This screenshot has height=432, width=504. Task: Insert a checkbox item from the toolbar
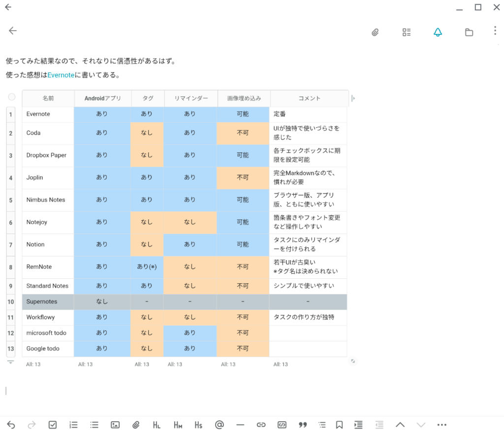coord(52,425)
